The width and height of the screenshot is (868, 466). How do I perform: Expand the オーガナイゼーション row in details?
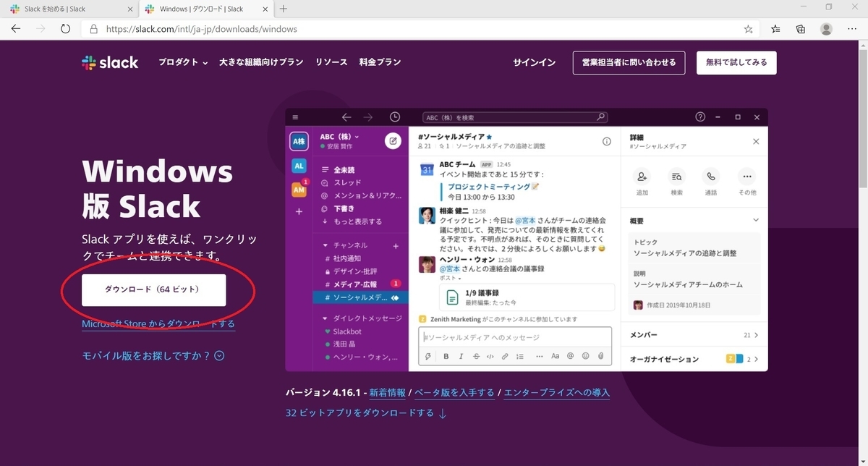tap(694, 359)
